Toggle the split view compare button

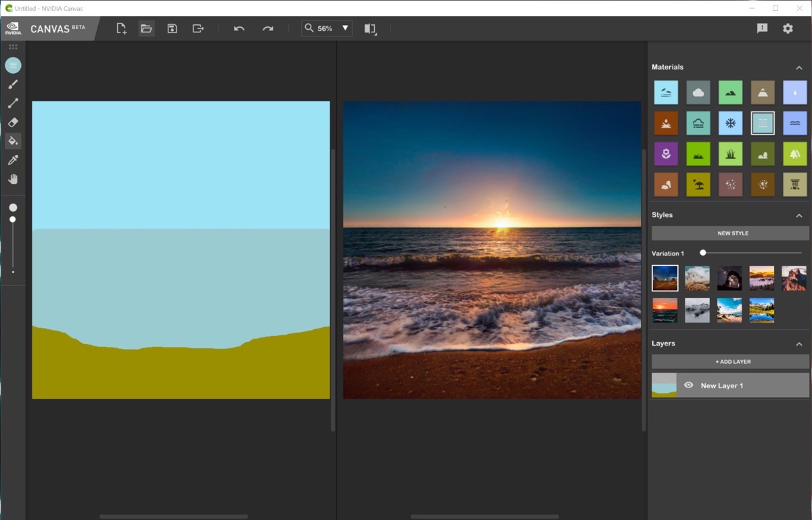[369, 28]
